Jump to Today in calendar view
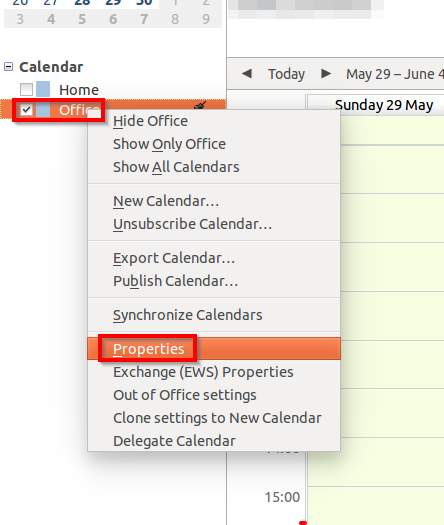The image size is (444, 525). [287, 74]
